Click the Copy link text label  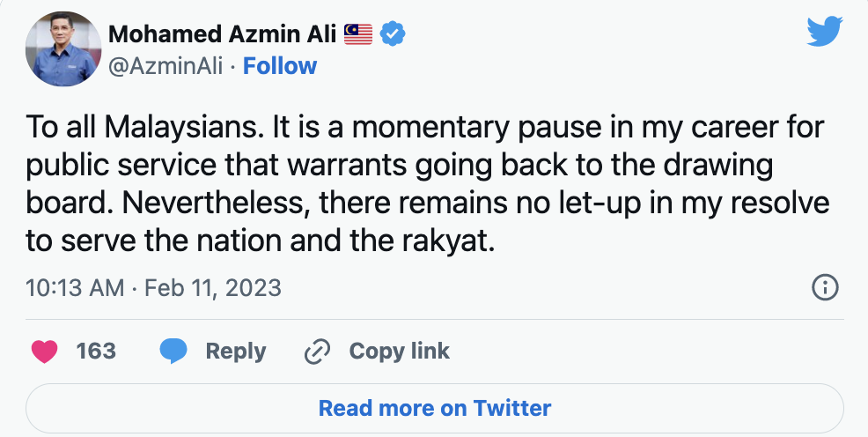coord(399,352)
